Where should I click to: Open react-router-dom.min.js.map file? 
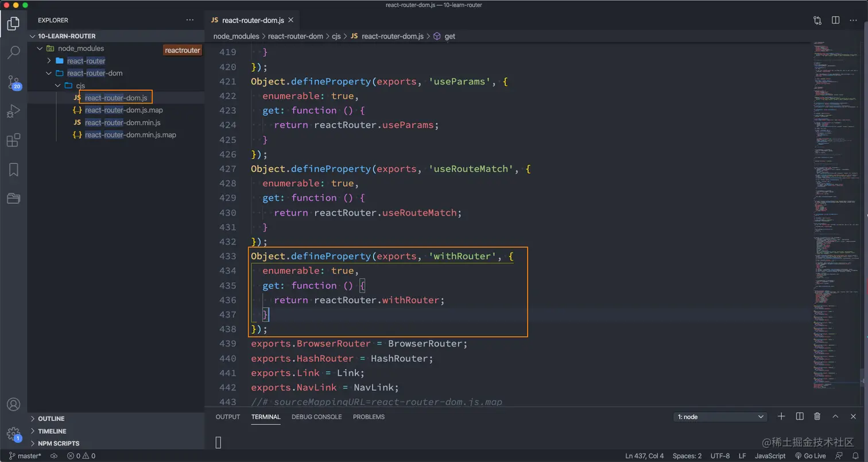pos(130,135)
